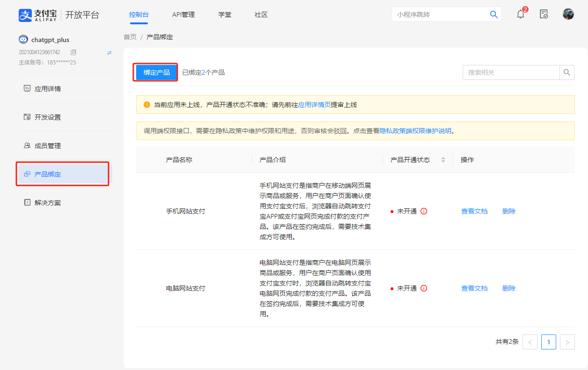Open 查看文档 for 电脑网站支付
The width and height of the screenshot is (588, 370).
pyautogui.click(x=474, y=288)
